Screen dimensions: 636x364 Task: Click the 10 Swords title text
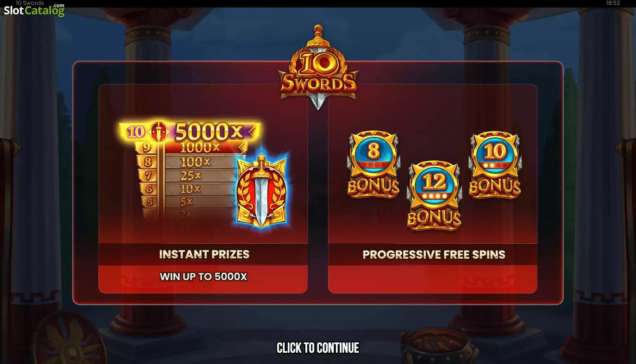(30, 3)
